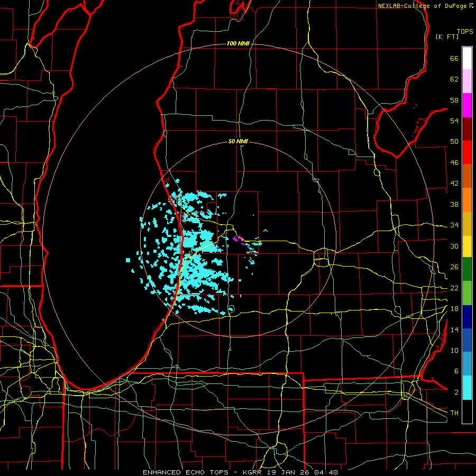
Task: Click the isolated cyan echo over Lake Michigan
Action: 128,260
